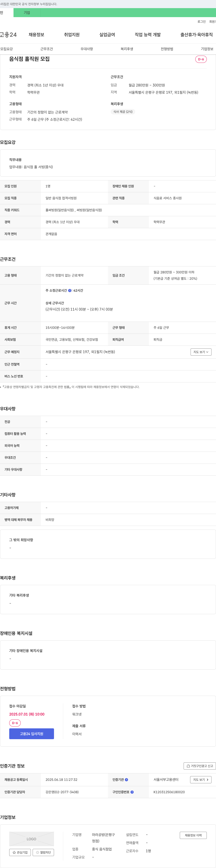This screenshot has height=868, width=216.
Task: Click registration time 2025.06.18 11:27:32
Action: pos(61,779)
